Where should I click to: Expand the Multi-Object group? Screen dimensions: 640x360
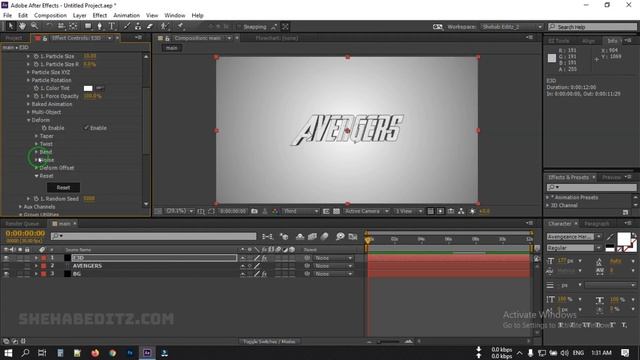(x=29, y=112)
